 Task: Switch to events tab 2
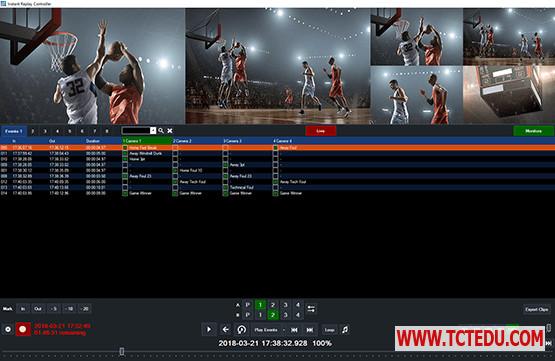[33, 131]
